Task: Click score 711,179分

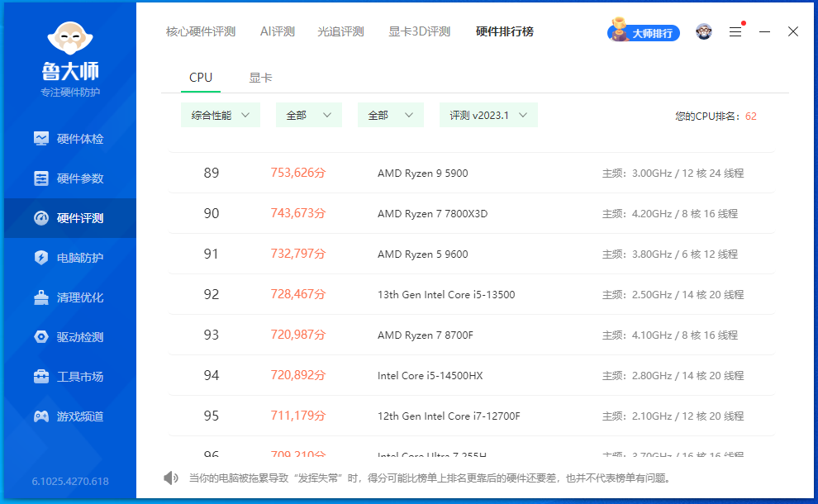Action: 298,416
